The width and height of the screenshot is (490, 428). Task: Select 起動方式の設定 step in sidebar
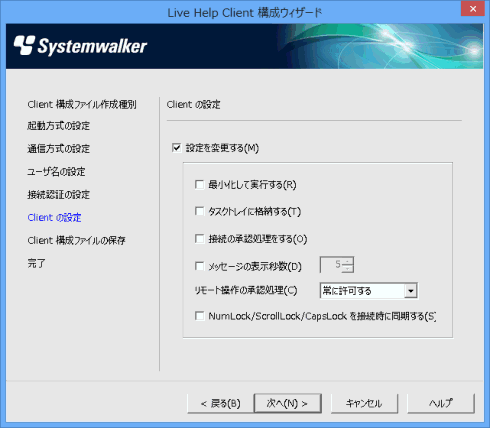(59, 126)
